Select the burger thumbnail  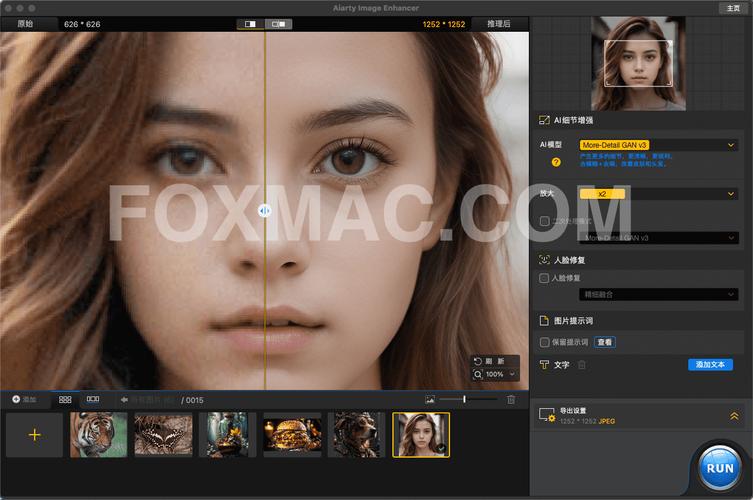click(x=292, y=435)
